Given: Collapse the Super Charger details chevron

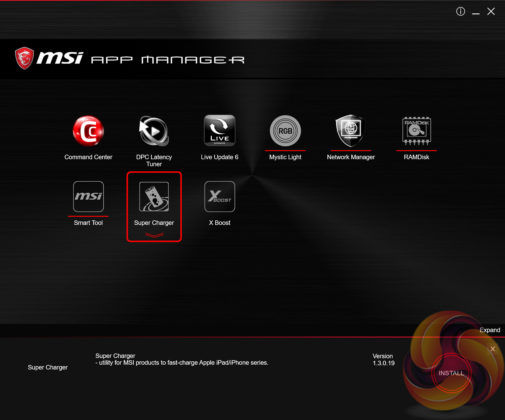Looking at the screenshot, I should point(154,235).
